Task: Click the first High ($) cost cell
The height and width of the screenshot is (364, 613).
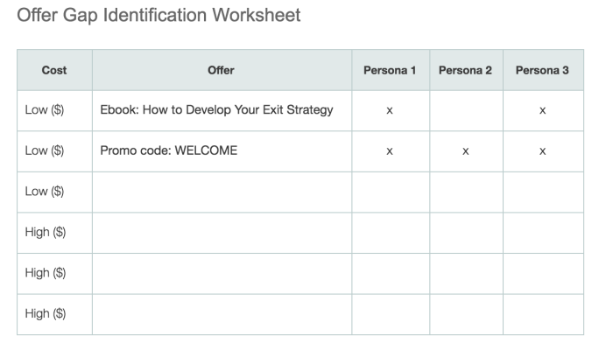Action: pos(54,233)
